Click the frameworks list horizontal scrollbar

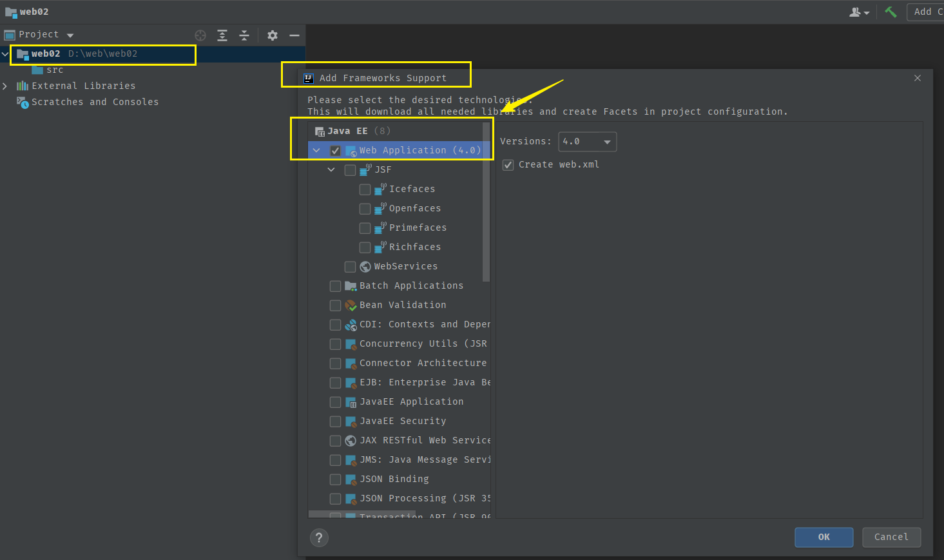tap(362, 514)
